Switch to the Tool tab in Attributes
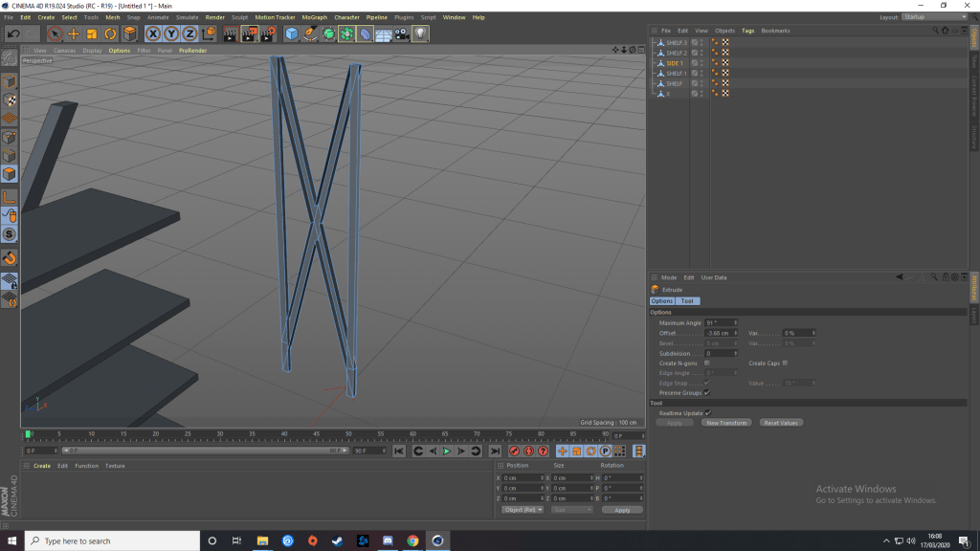Image resolution: width=980 pixels, height=551 pixels. tap(687, 301)
